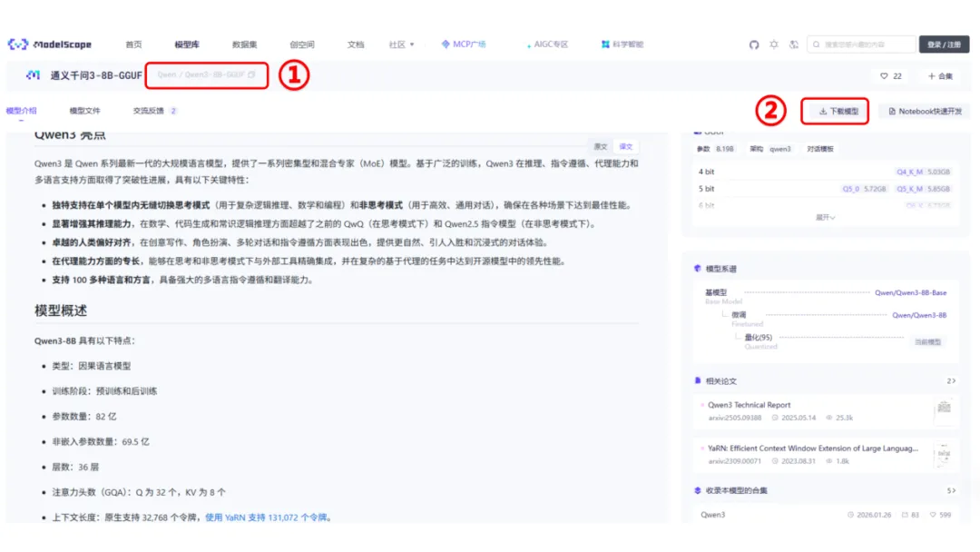Screen dimensions: 980x552
Task: Expand 收录本模型的合集 via the 5 > arrow
Action: (x=951, y=491)
